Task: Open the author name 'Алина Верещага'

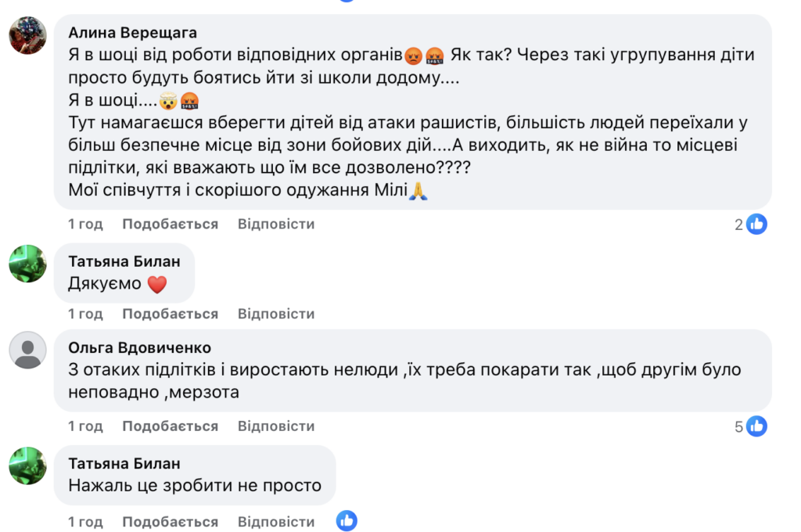Action: tap(133, 33)
